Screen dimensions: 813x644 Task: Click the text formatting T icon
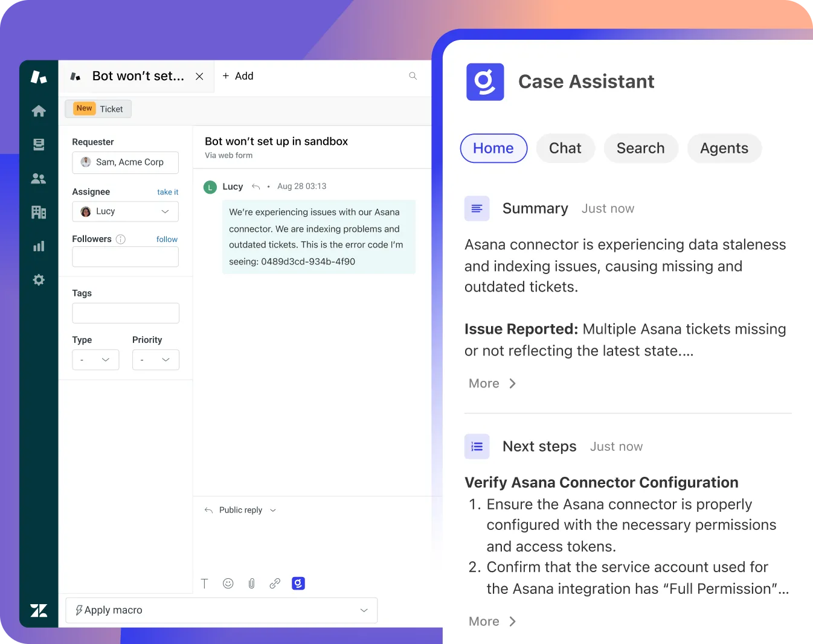(x=204, y=584)
